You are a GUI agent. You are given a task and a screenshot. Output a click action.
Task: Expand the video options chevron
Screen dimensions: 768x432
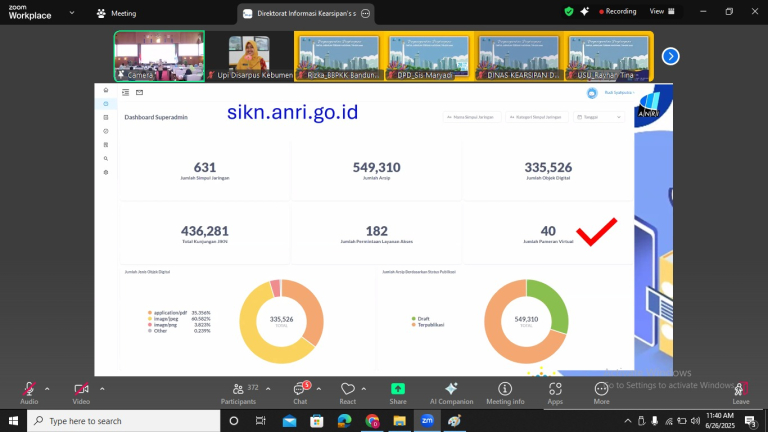[x=102, y=389]
